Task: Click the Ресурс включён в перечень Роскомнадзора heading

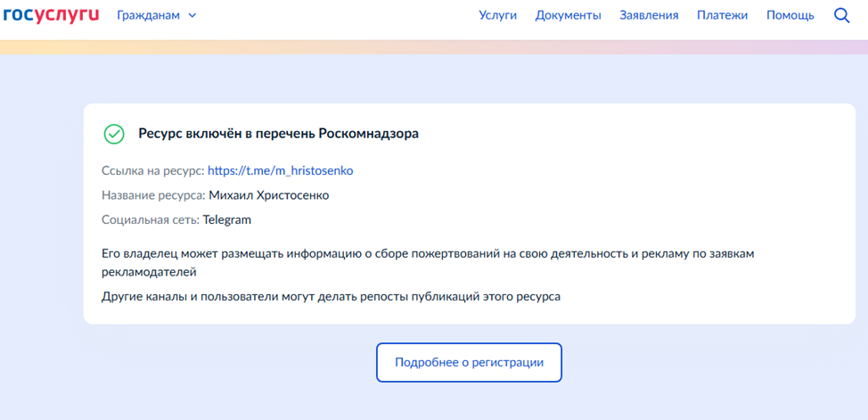Action: coord(278,134)
